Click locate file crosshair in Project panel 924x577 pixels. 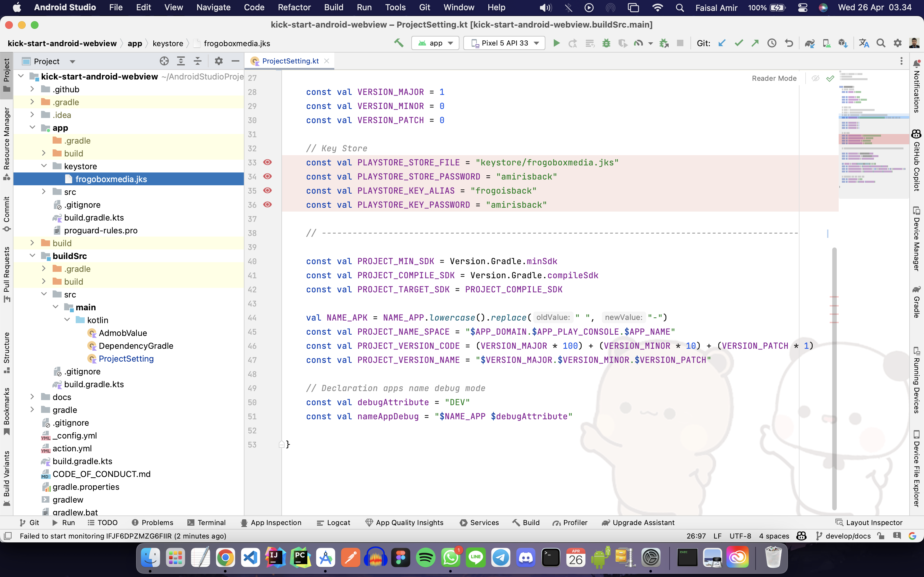click(x=164, y=61)
